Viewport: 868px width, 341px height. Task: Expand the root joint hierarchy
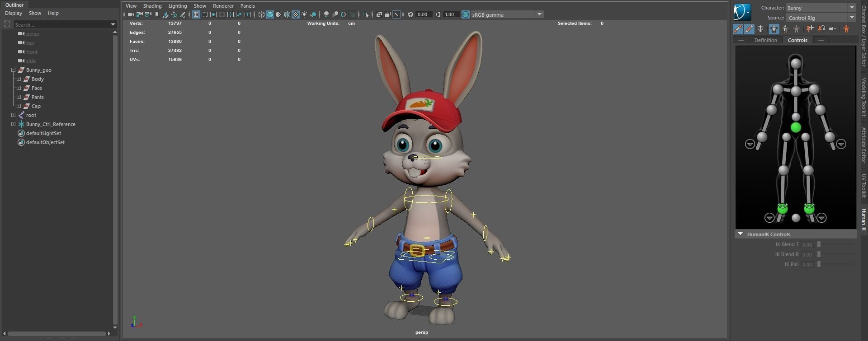point(14,115)
